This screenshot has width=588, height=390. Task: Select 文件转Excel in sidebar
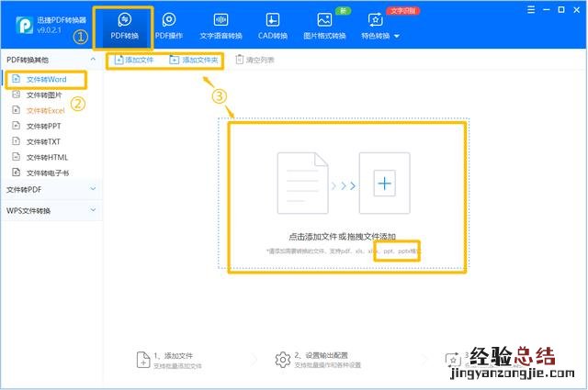click(x=45, y=110)
